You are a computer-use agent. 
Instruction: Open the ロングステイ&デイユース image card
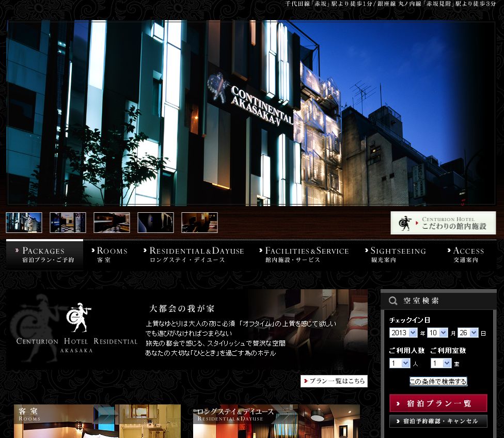point(276,421)
